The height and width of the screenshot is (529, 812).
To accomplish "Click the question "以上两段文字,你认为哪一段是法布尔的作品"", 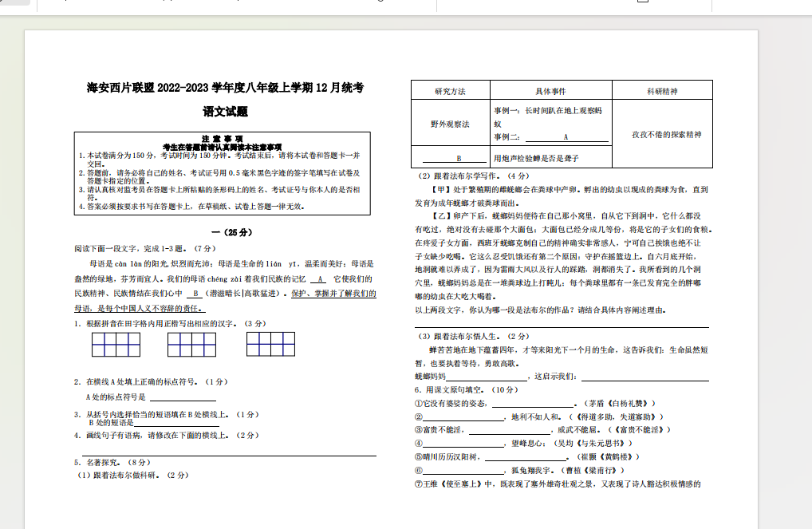I will tap(541, 310).
